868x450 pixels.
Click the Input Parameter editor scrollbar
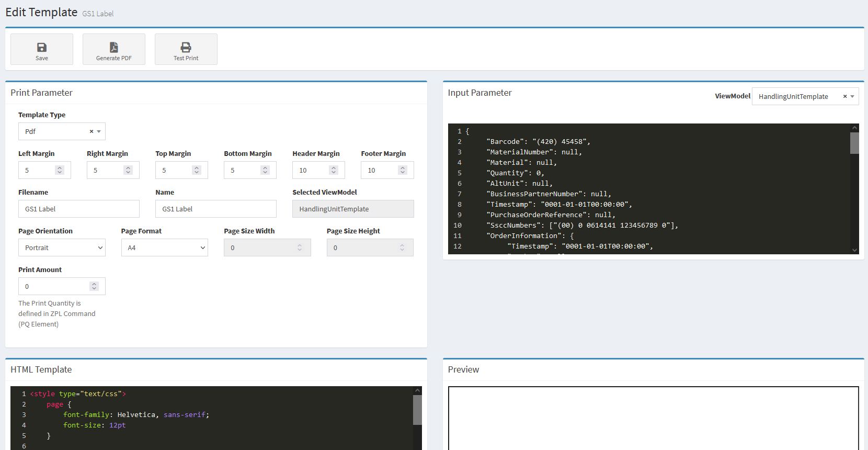coord(854,143)
